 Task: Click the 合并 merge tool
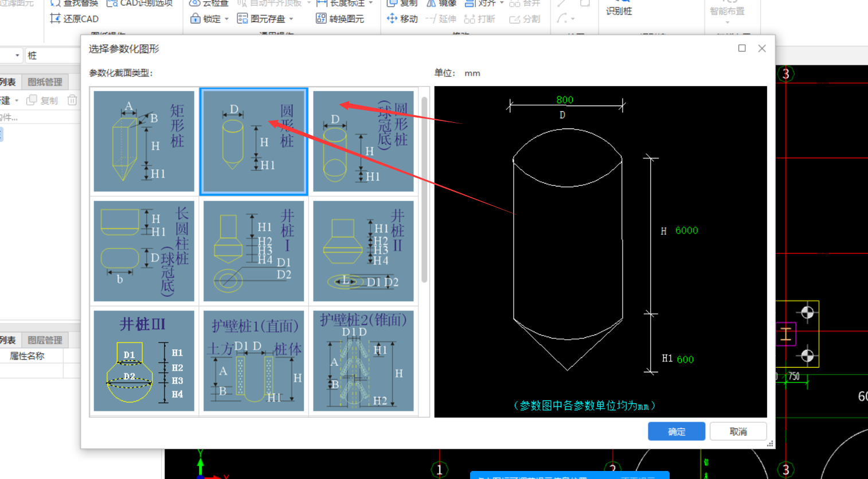click(x=525, y=3)
